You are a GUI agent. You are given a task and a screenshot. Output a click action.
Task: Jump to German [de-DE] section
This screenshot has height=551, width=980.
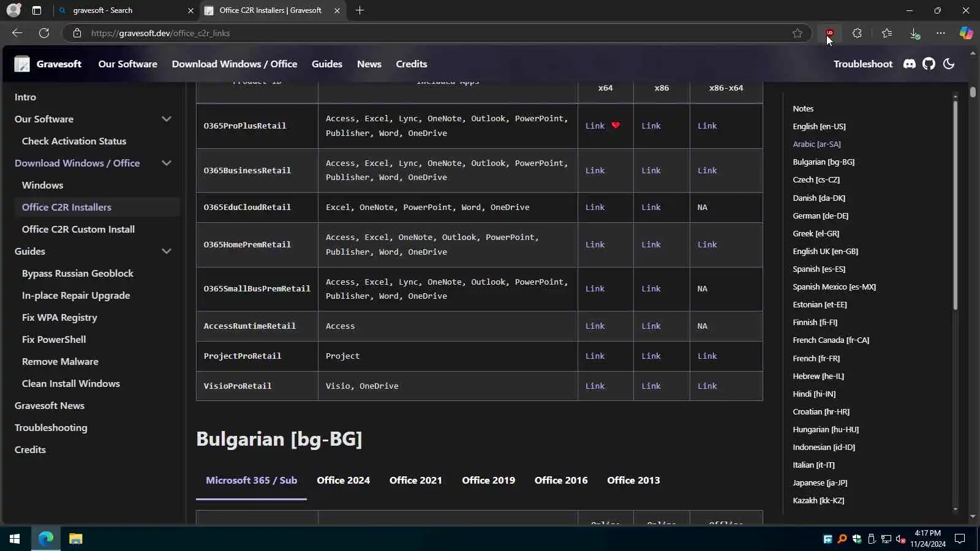tap(820, 216)
